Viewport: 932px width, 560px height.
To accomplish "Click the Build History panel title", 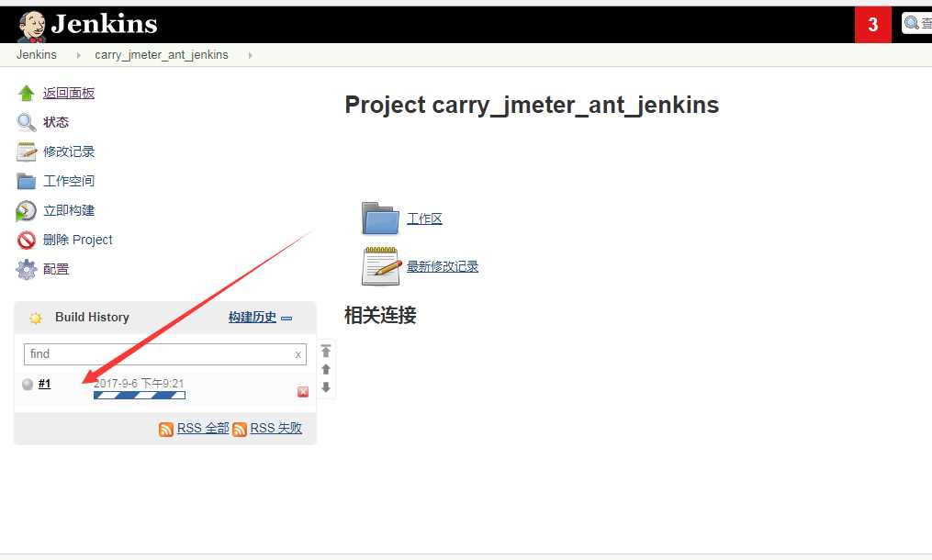I will 92,318.
